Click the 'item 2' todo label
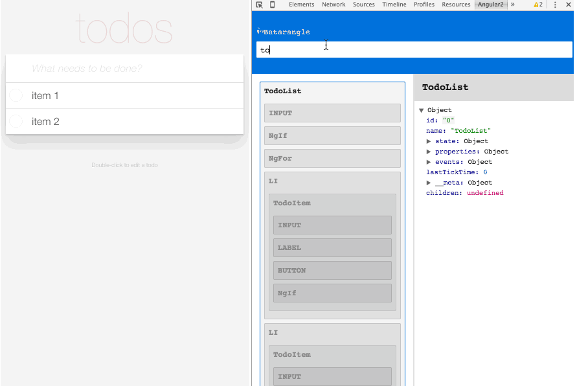The image size is (588, 386). click(x=45, y=122)
